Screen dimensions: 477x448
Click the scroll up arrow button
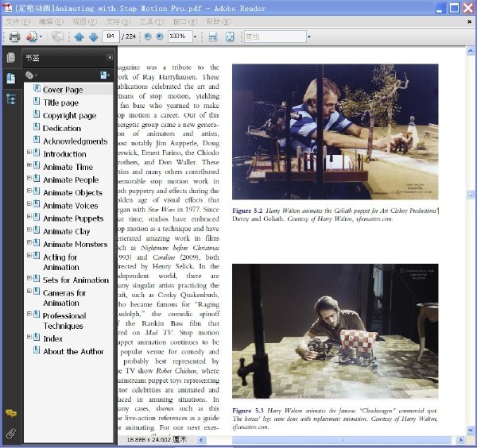[x=471, y=51]
